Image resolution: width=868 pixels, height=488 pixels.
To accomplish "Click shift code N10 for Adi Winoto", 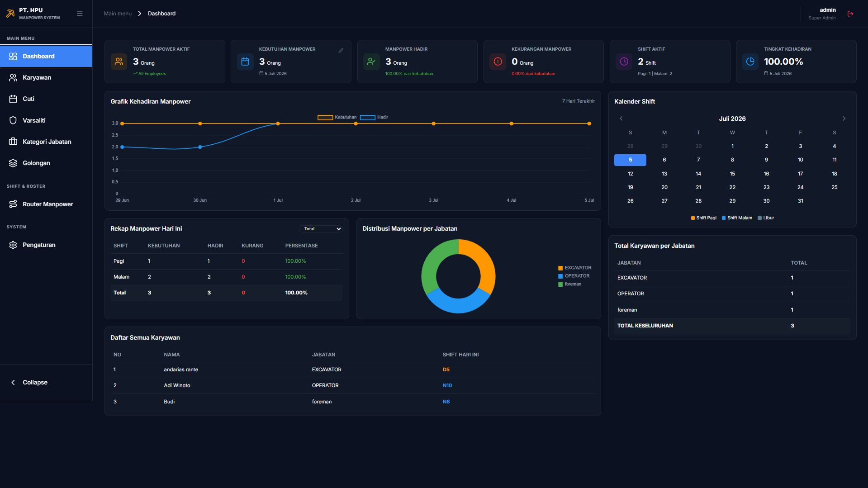I will tap(447, 385).
